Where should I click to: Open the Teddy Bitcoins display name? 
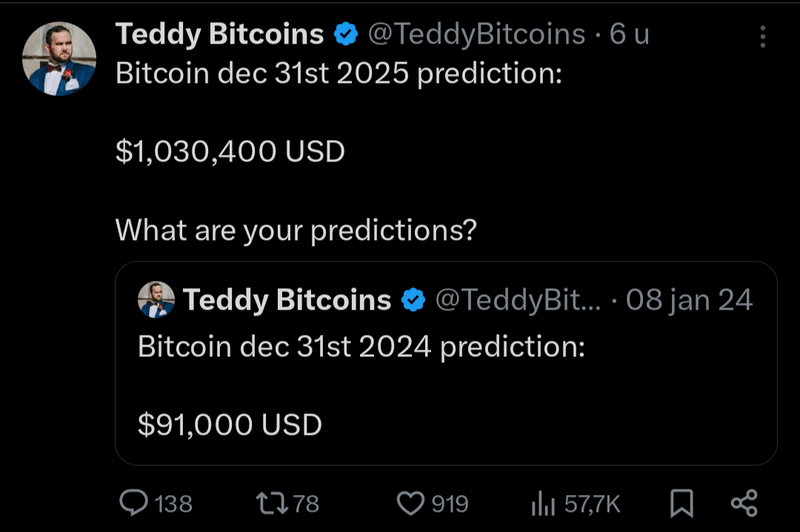[220, 35]
